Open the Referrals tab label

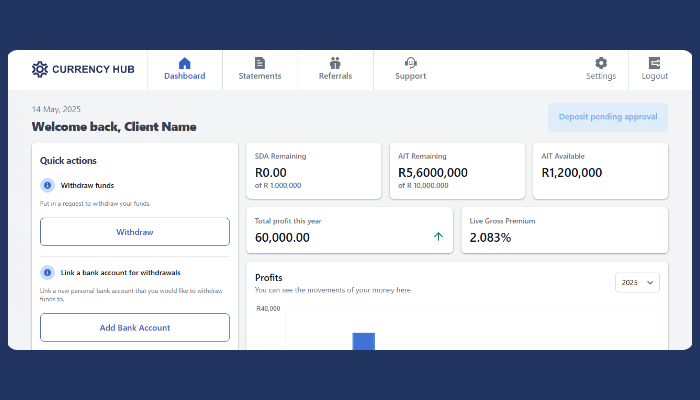(335, 76)
